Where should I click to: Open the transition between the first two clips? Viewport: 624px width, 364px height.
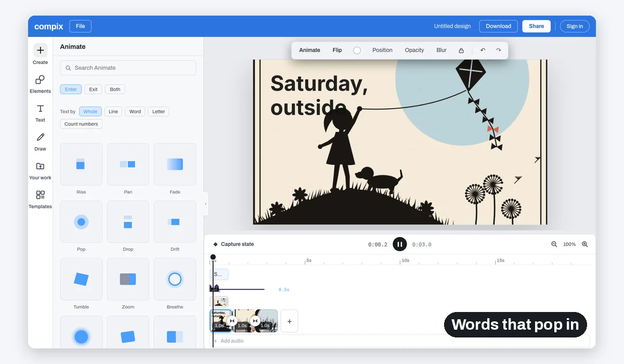232,321
